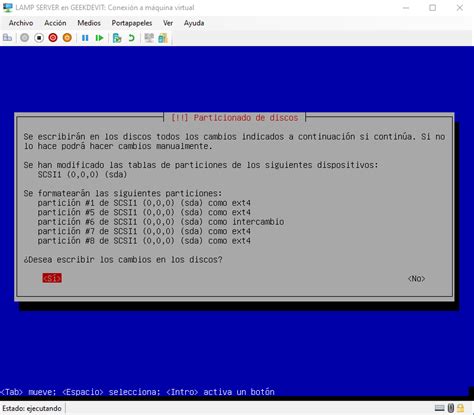Pause the virtual machine

point(85,38)
